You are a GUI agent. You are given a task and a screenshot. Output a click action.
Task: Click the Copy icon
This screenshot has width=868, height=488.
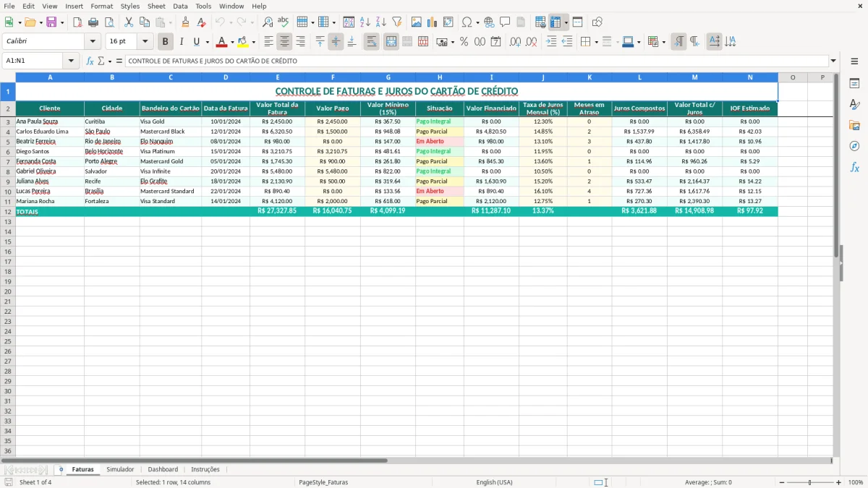[x=144, y=22]
